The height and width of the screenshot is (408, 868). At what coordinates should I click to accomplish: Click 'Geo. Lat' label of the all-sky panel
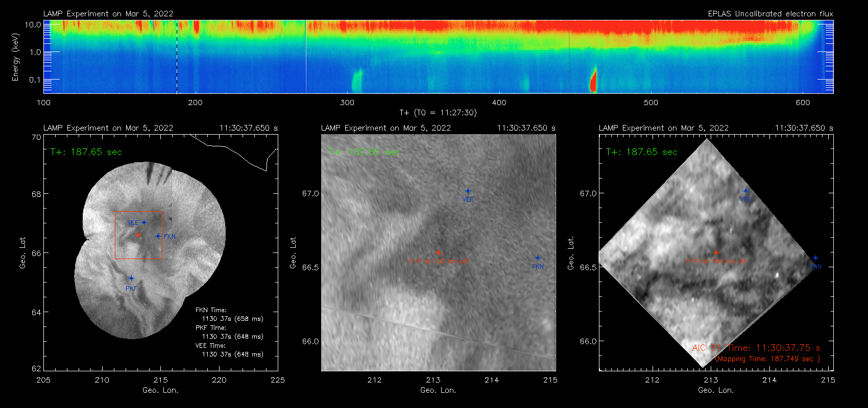point(22,253)
